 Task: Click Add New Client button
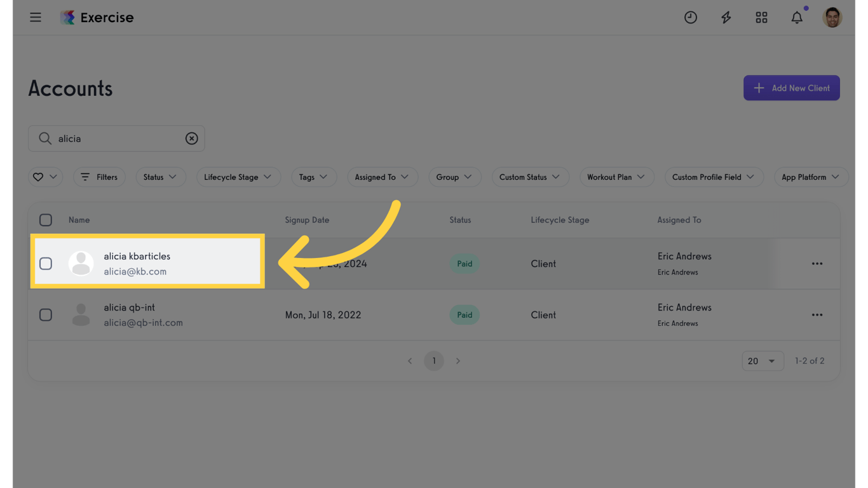click(x=792, y=88)
